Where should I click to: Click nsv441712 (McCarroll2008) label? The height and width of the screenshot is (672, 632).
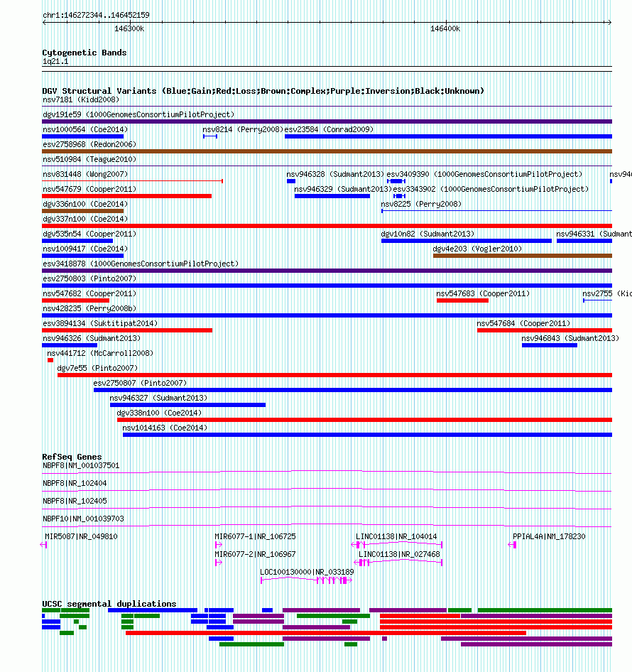pyautogui.click(x=100, y=354)
